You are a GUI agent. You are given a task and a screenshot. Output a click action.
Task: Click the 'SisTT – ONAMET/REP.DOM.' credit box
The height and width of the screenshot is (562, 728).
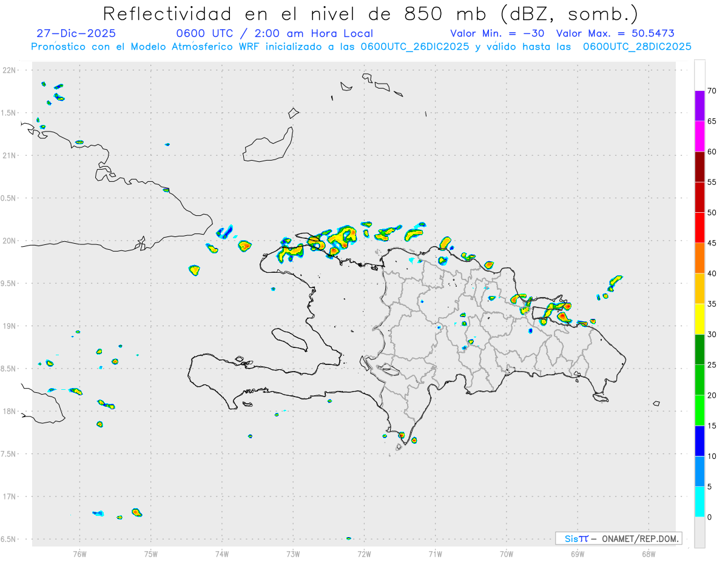point(618,538)
